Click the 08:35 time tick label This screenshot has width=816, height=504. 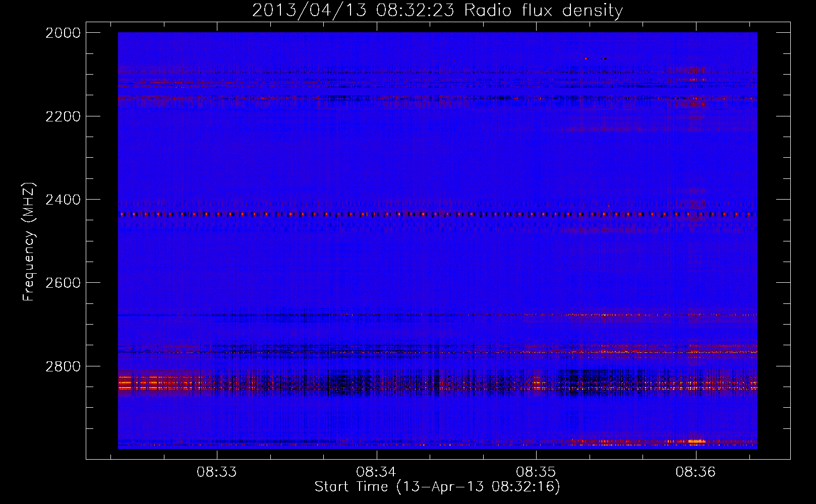(x=536, y=472)
